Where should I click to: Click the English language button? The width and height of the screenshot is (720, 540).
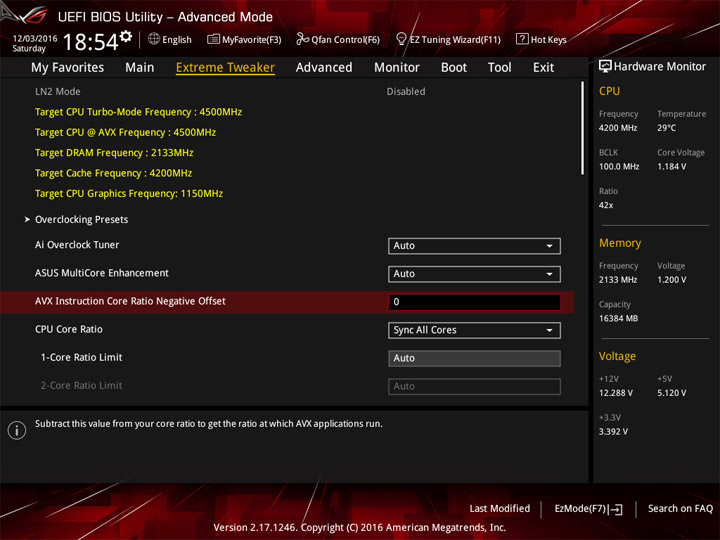(x=170, y=39)
